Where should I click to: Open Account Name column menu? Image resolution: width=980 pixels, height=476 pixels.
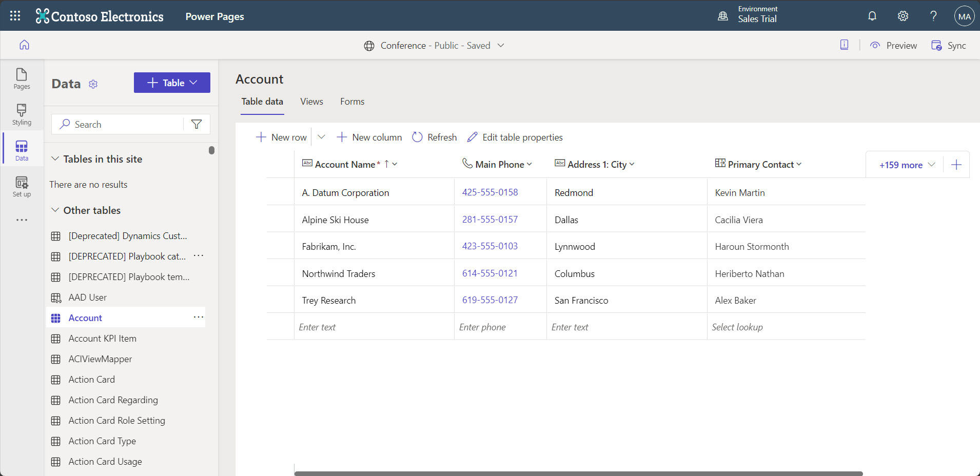pos(395,164)
